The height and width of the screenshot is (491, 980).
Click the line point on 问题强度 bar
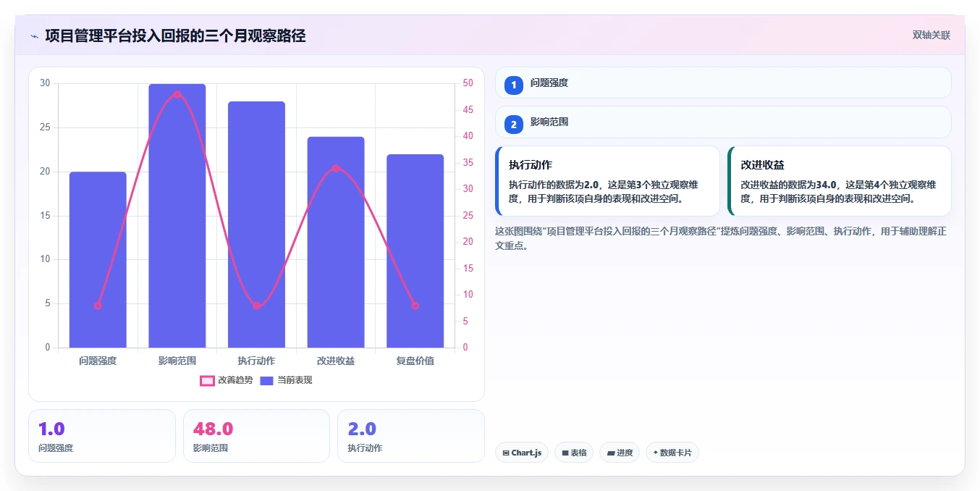tap(98, 306)
